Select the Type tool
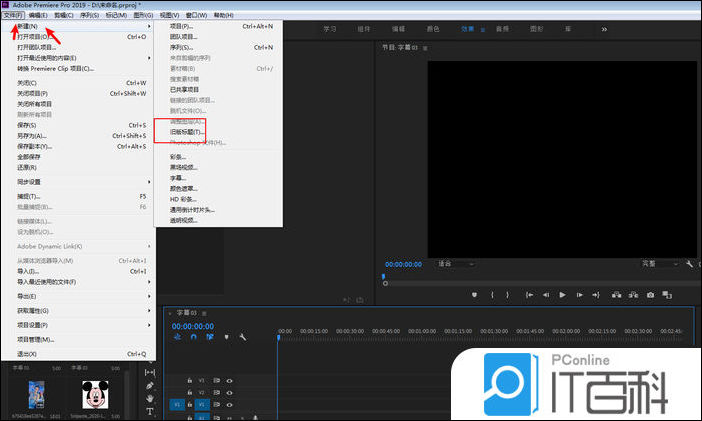The height and width of the screenshot is (421, 702). coord(150,411)
